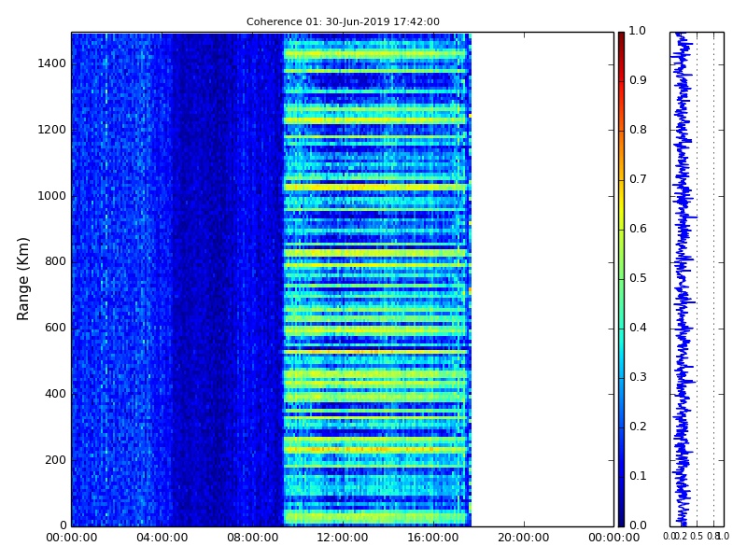Click the 0.5 tick label under profile plot
This screenshot has width=747, height=560.
click(x=697, y=536)
